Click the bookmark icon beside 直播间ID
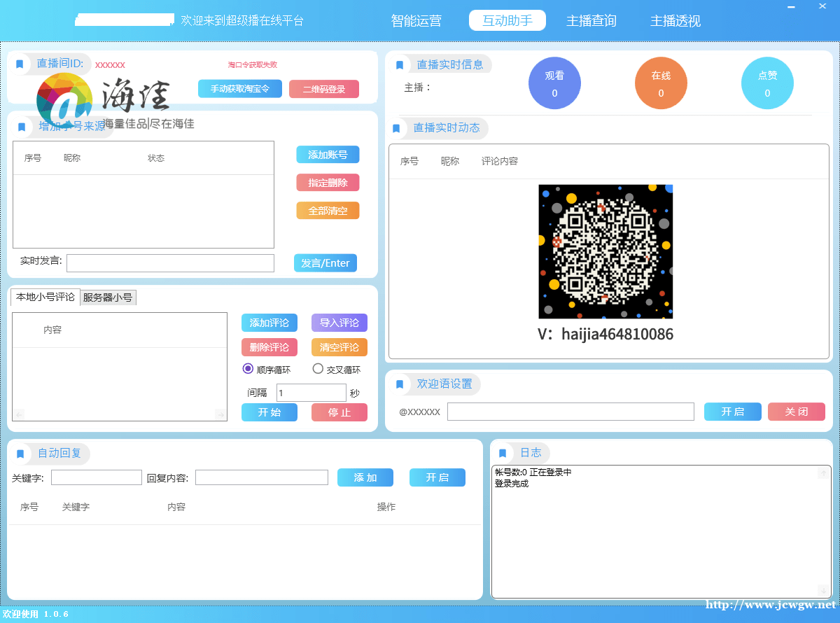This screenshot has width=840, height=623. (20, 64)
